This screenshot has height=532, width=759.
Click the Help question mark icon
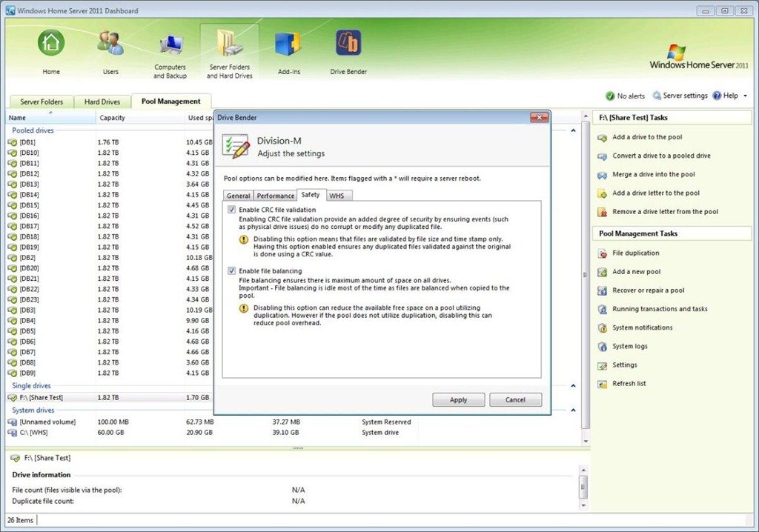tap(717, 96)
